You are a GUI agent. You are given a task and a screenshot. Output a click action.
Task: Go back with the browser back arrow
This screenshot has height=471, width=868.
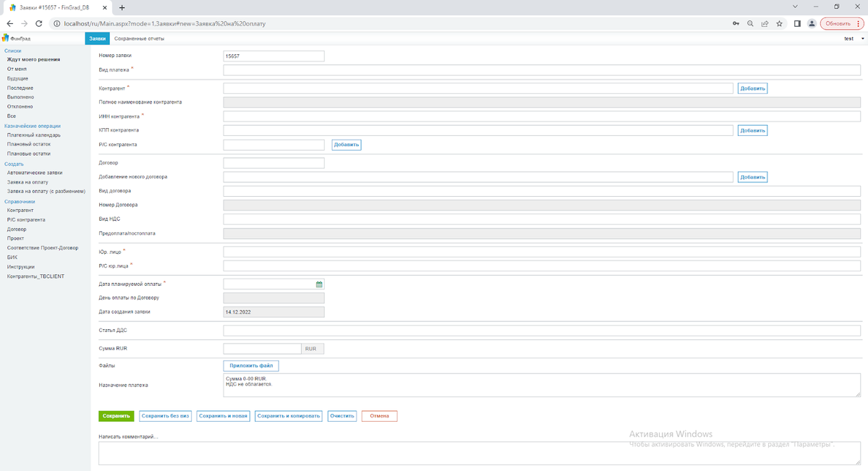point(9,23)
